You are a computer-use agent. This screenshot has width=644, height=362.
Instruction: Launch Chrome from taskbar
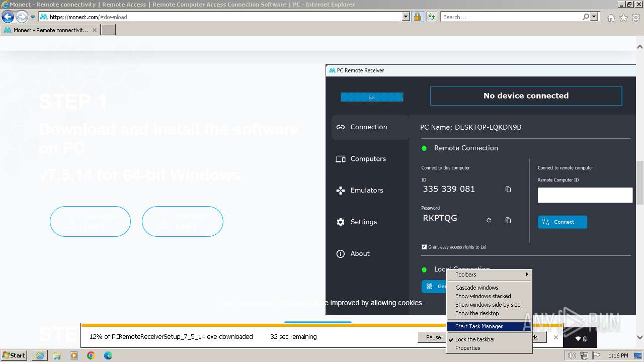coord(91,355)
